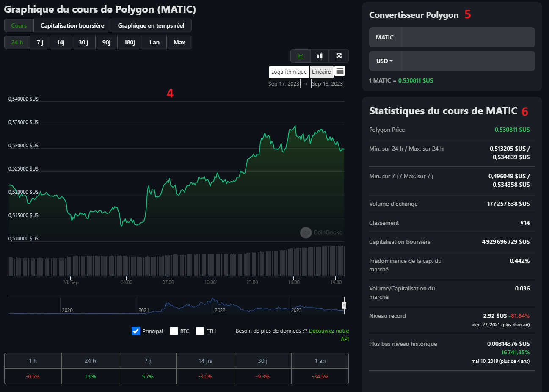The width and height of the screenshot is (549, 392).
Task: Click the 16:00 time axis label
Action: (x=294, y=282)
